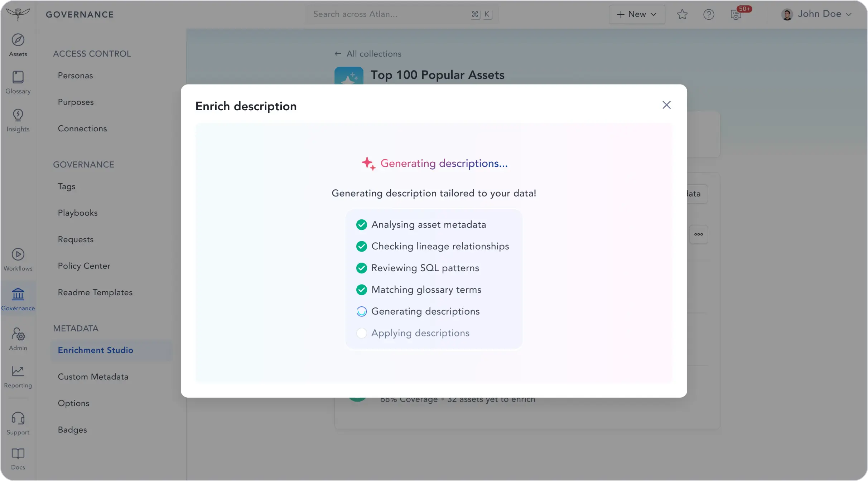
Task: Navigate to Readme Templates
Action: click(x=95, y=292)
